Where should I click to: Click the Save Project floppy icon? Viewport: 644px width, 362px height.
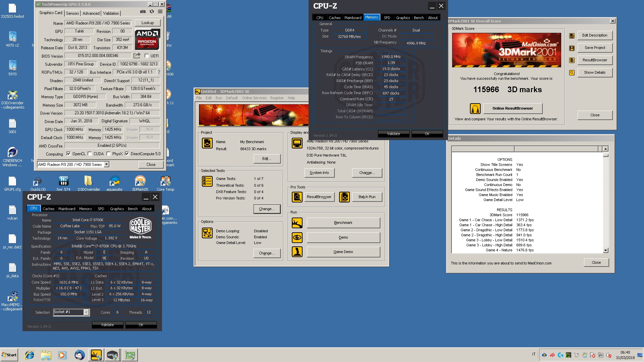[572, 48]
